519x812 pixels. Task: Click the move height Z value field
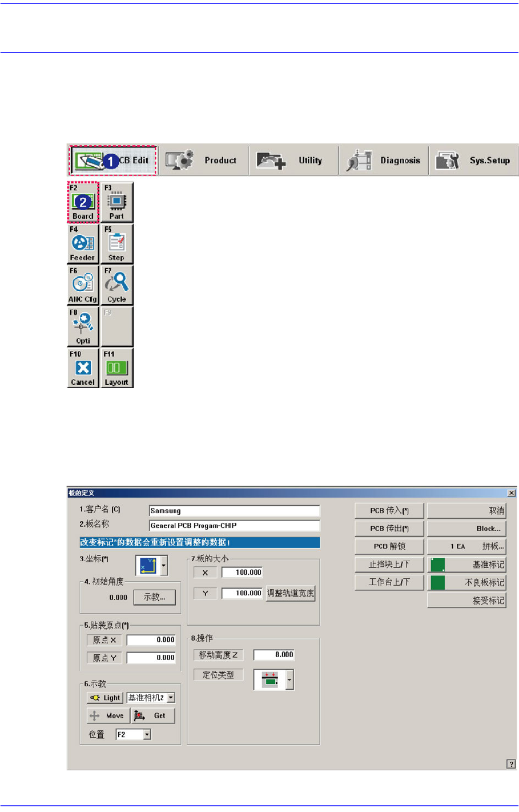pos(274,655)
